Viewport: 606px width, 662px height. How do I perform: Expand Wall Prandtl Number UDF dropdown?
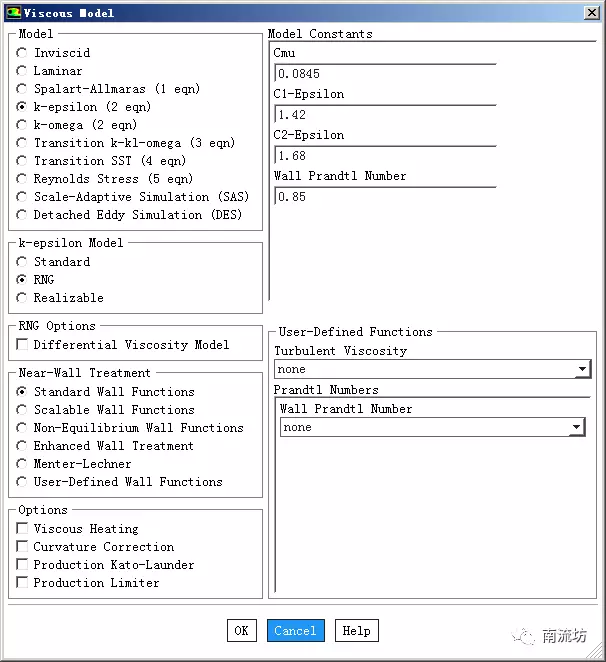[x=432, y=427]
